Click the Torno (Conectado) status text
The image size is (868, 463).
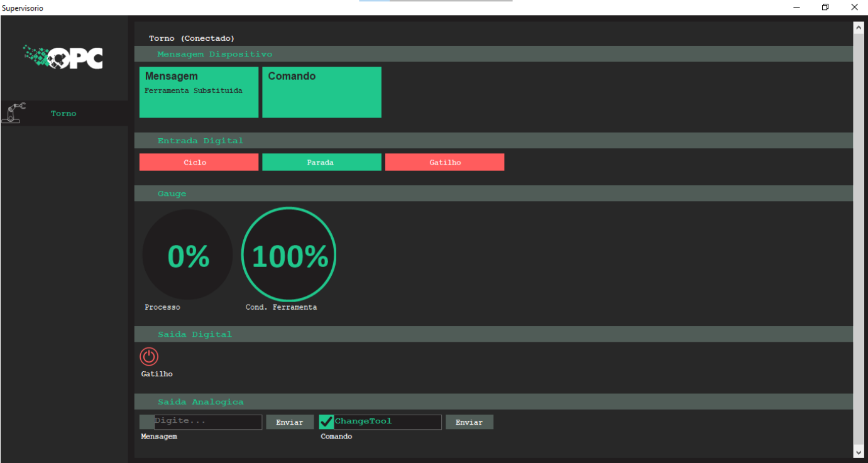(192, 38)
